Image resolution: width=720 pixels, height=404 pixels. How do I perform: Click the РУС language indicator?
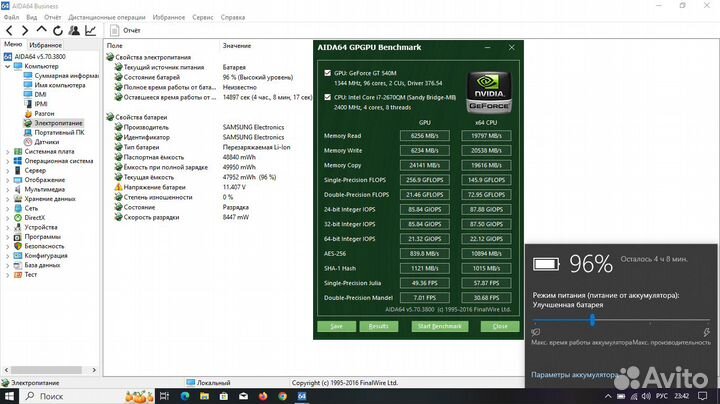(662, 396)
